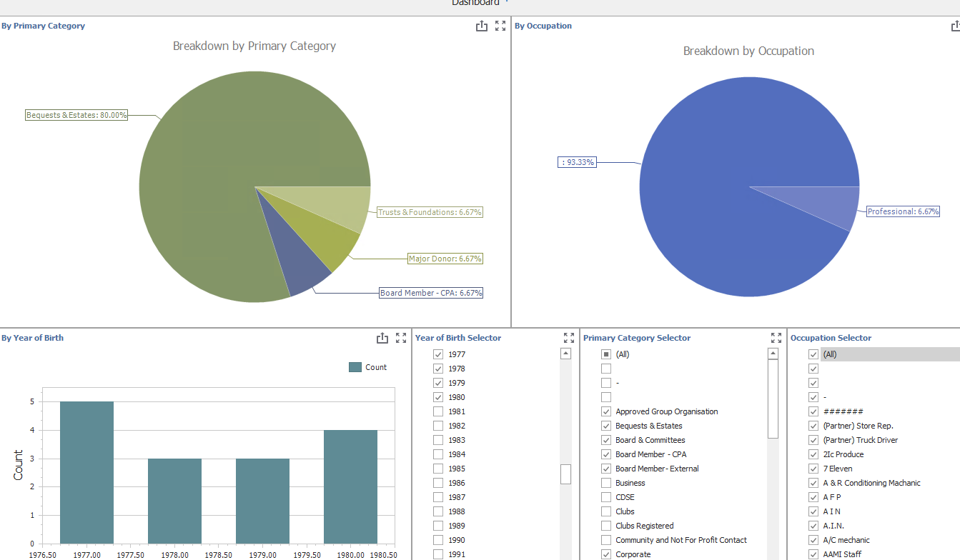Click the scroll-down arrow in Year of Birth Selector
The width and height of the screenshot is (960, 560).
pyautogui.click(x=565, y=556)
